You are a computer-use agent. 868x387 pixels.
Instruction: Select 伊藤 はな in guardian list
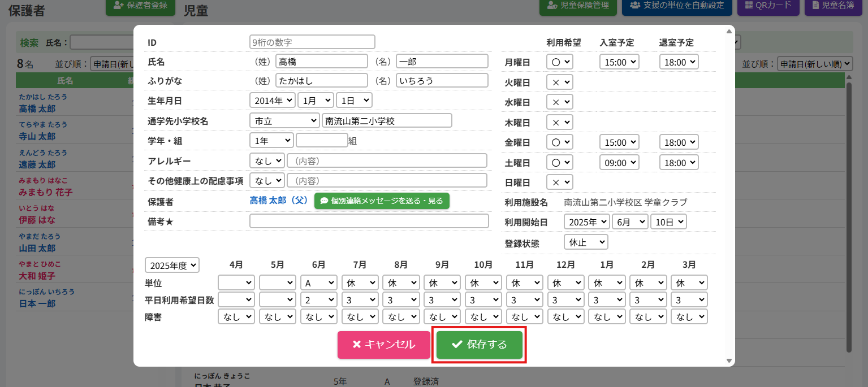(x=37, y=220)
